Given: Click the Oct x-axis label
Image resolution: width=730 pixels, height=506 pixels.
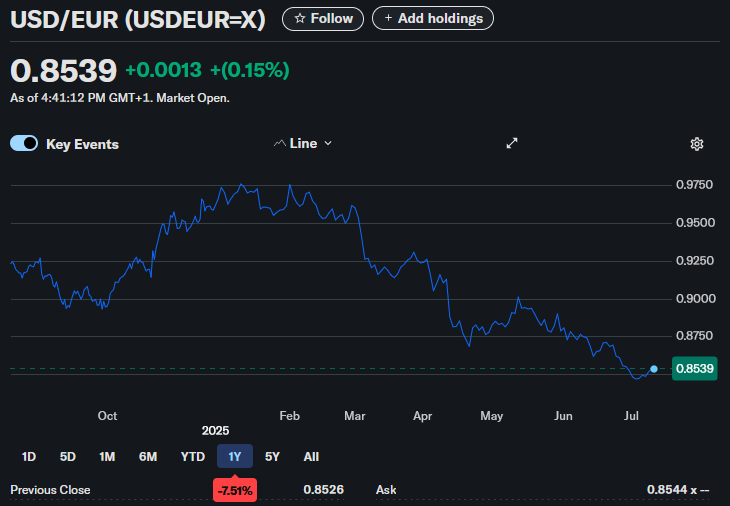Looking at the screenshot, I should pyautogui.click(x=107, y=416).
